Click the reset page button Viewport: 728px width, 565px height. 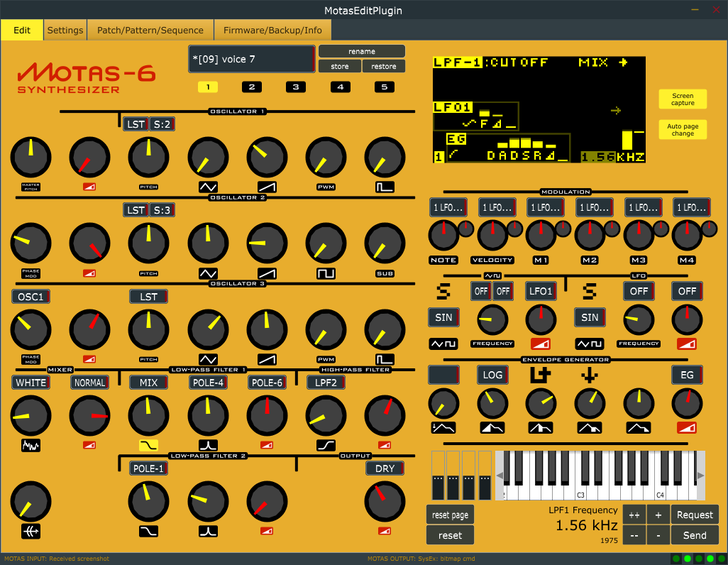point(450,515)
